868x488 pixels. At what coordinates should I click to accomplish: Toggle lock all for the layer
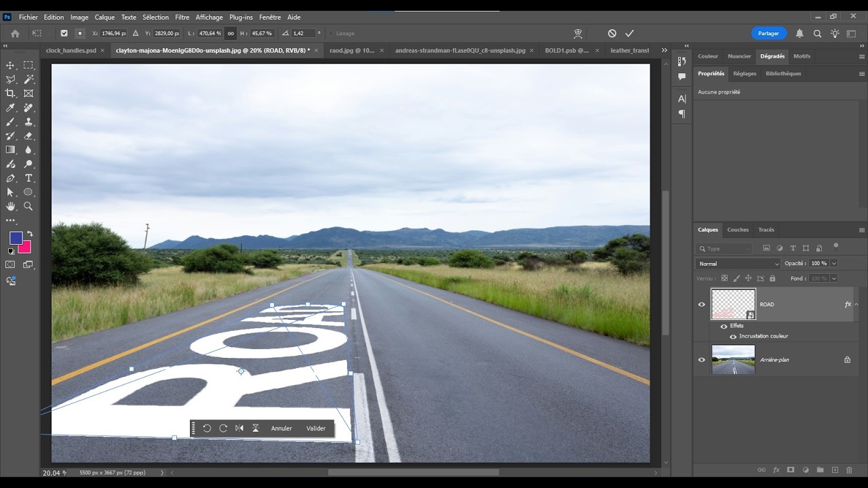[x=772, y=279]
